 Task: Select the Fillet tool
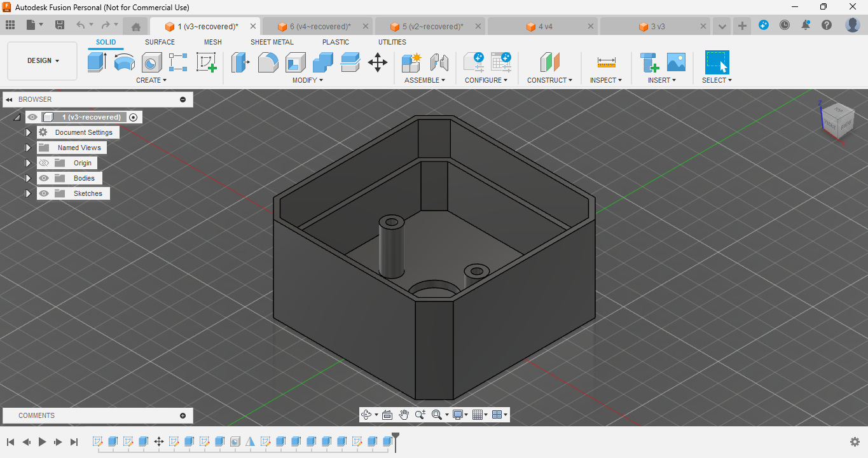[268, 62]
